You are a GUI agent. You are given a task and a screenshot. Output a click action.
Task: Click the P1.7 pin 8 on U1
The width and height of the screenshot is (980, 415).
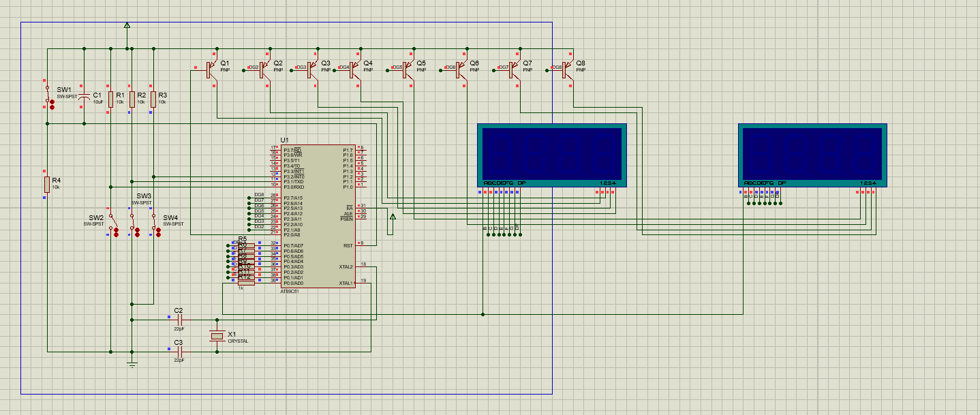pyautogui.click(x=361, y=149)
